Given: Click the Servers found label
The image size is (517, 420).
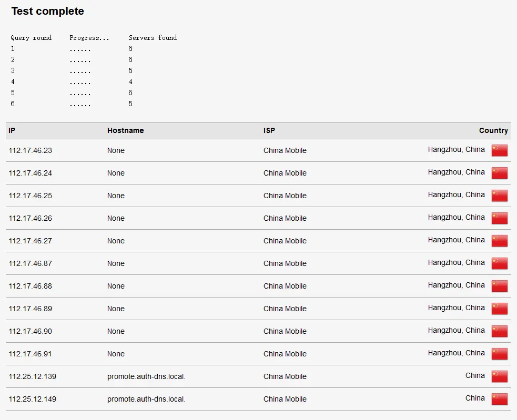Looking at the screenshot, I should point(153,38).
